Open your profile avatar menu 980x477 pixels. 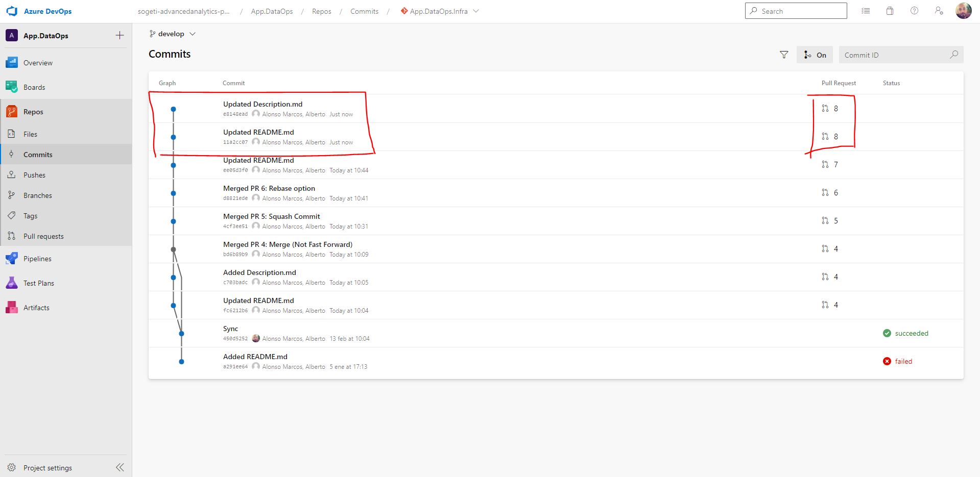coord(963,11)
